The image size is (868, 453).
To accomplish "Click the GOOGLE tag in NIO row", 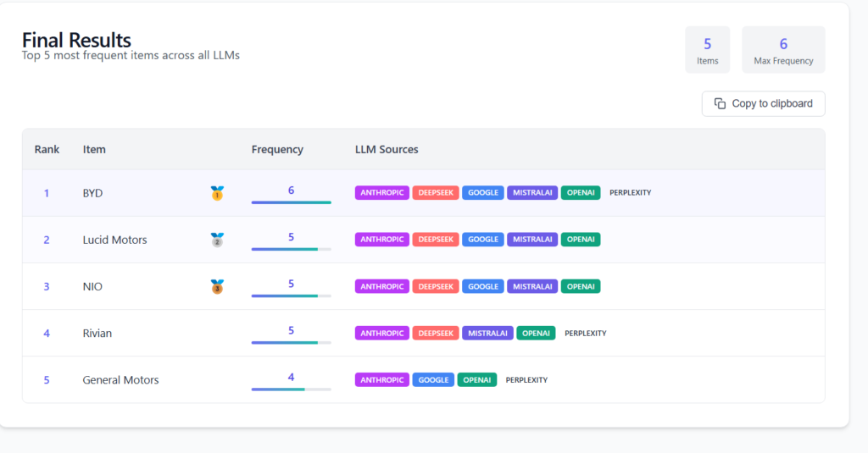I will coord(483,286).
